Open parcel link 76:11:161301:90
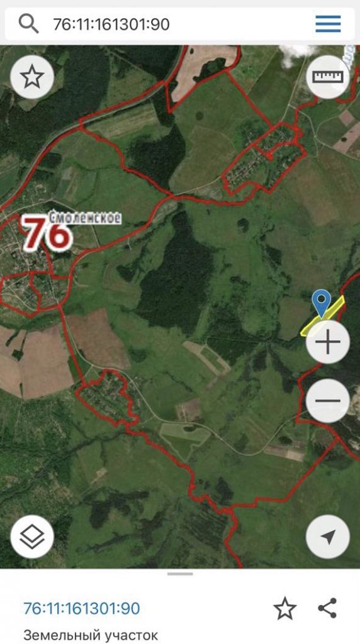 click(82, 608)
